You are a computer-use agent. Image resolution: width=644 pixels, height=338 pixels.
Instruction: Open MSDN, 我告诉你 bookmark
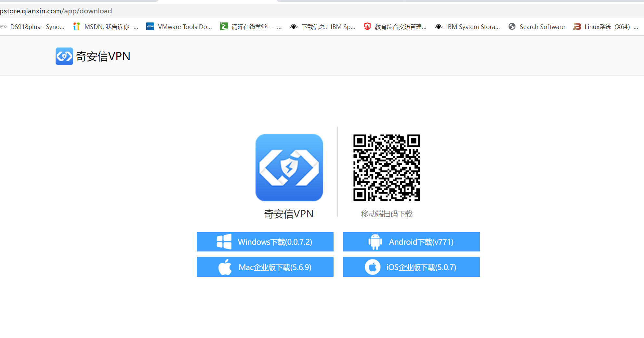[x=106, y=27]
